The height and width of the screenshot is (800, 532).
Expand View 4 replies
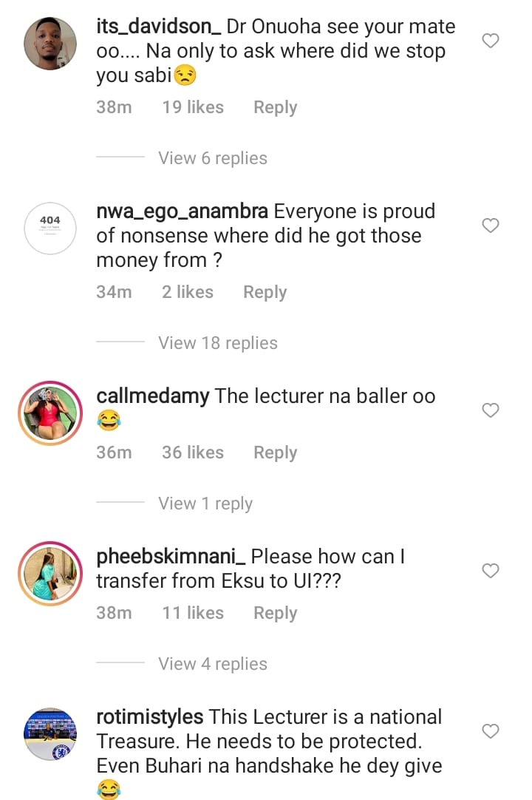[213, 664]
